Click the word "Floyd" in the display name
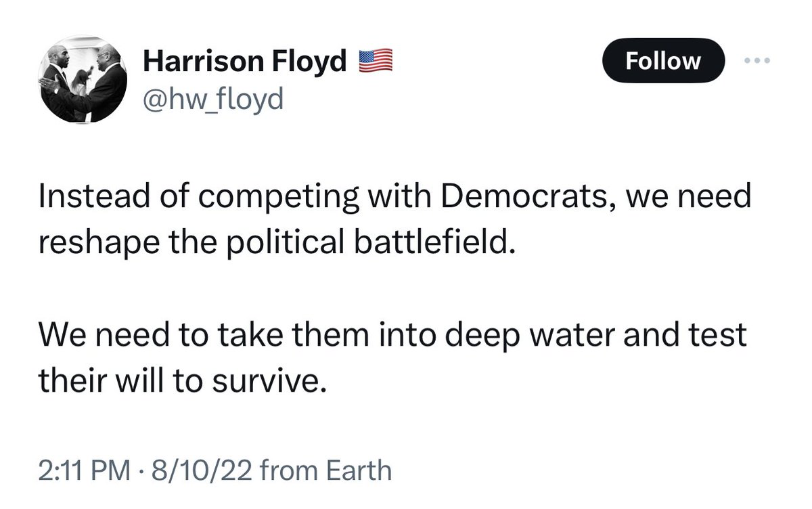The image size is (812, 509). [313, 62]
